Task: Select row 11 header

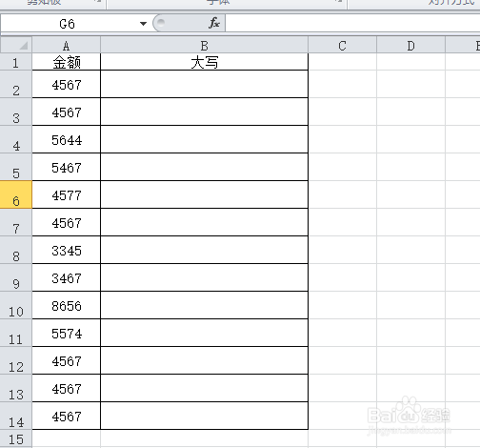Action: coord(16,333)
